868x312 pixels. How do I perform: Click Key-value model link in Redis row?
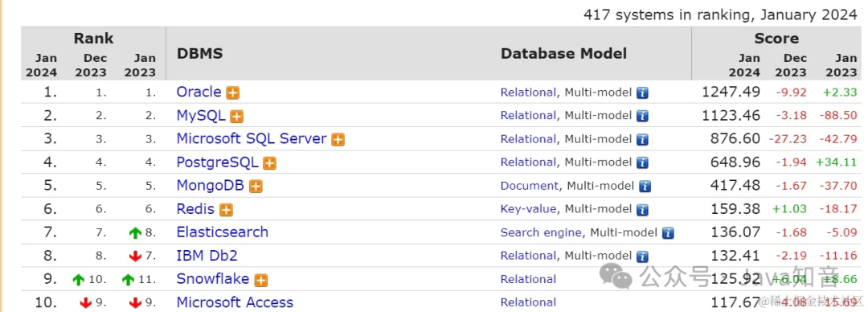click(x=528, y=210)
